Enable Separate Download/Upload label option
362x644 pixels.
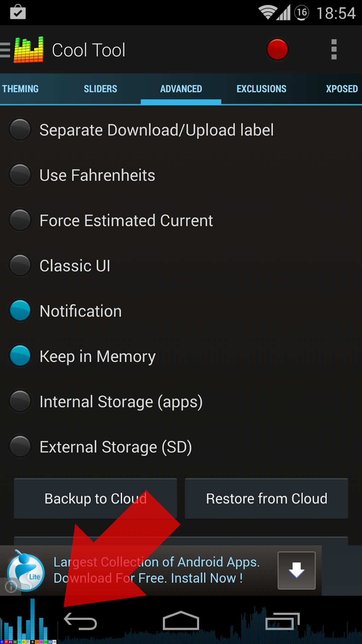pos(20,130)
